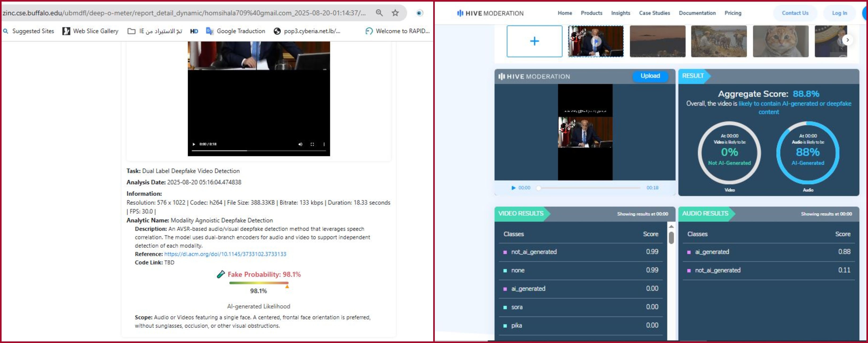Open Products menu in Hive navbar

[x=591, y=13]
